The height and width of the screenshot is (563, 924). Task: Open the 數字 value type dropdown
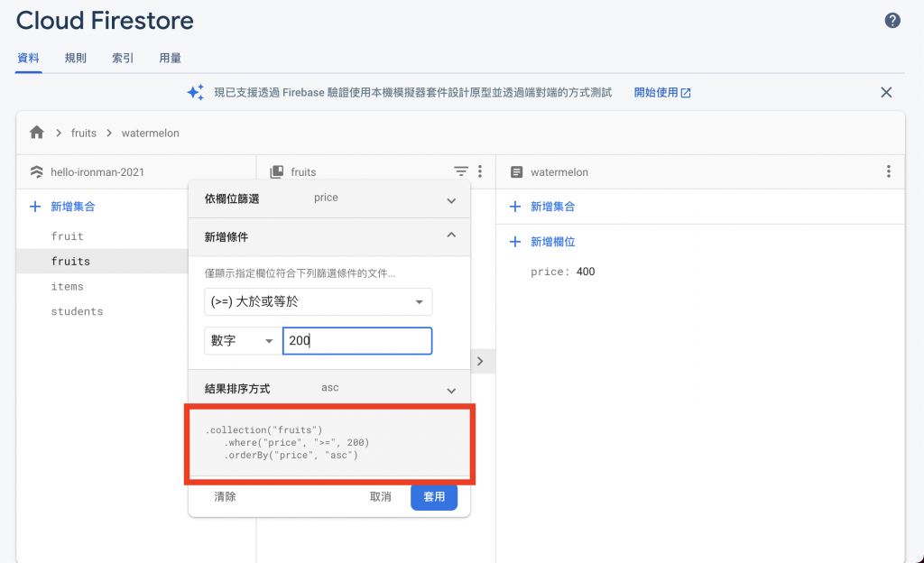[242, 341]
